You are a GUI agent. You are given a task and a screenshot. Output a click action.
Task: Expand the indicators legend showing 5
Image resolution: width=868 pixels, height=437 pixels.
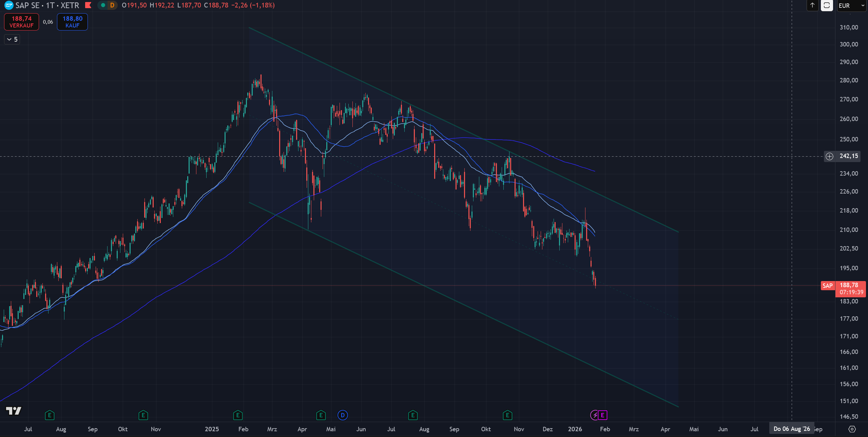click(12, 39)
